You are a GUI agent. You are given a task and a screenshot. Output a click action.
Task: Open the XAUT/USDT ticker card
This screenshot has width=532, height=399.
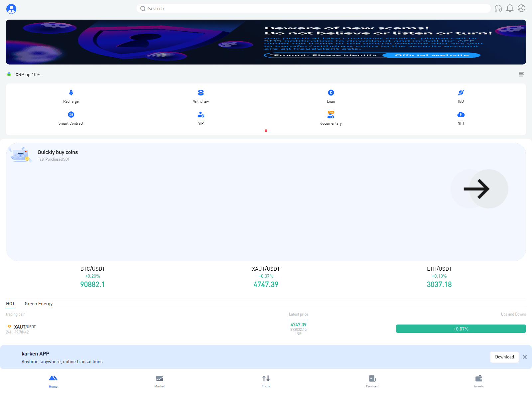click(266, 277)
